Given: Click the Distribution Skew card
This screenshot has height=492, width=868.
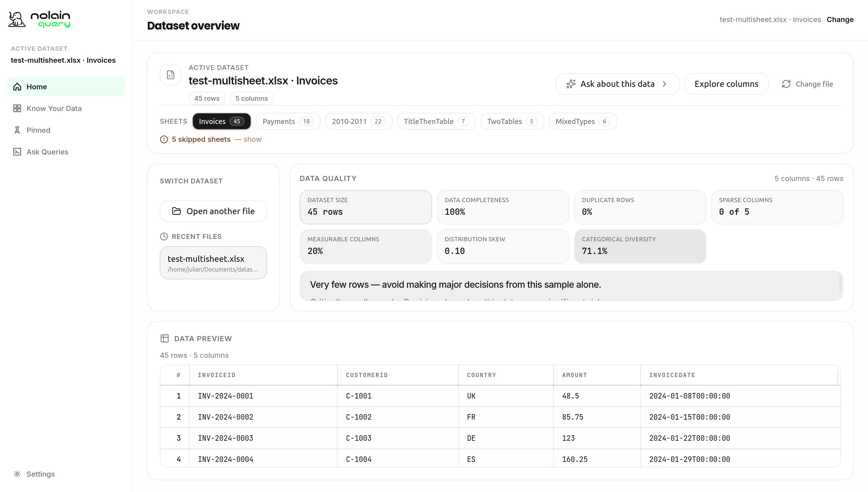Looking at the screenshot, I should coord(503,246).
